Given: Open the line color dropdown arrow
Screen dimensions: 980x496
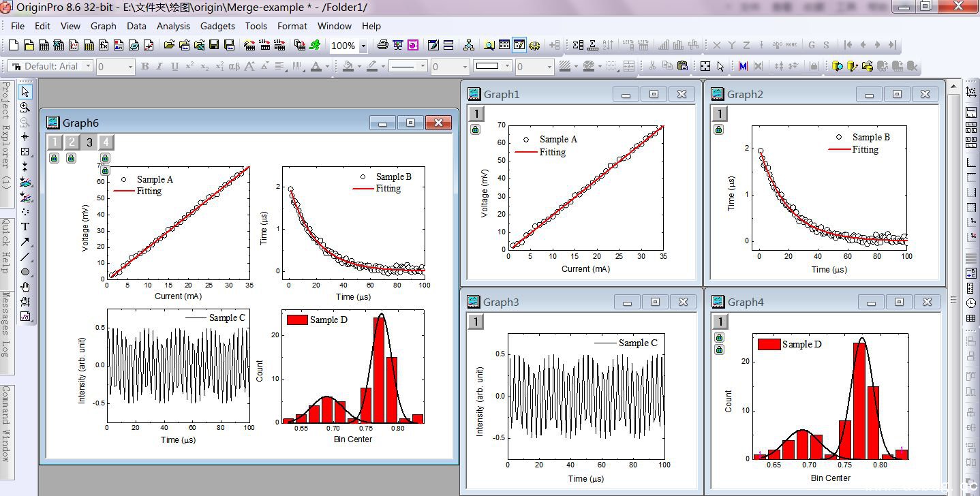Looking at the screenshot, I should coord(382,66).
